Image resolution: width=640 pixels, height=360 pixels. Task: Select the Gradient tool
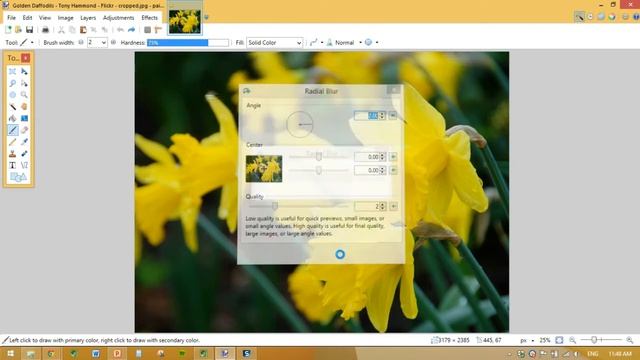coord(24,118)
